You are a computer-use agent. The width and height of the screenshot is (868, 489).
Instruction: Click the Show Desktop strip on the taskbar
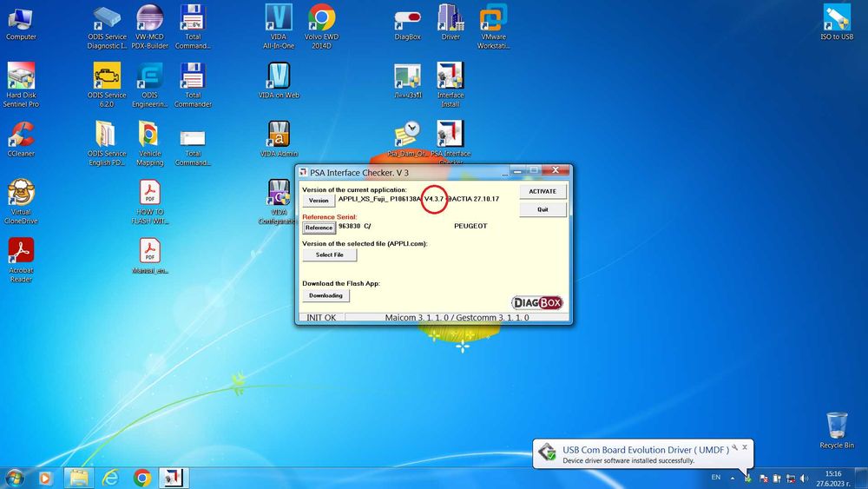click(863, 479)
